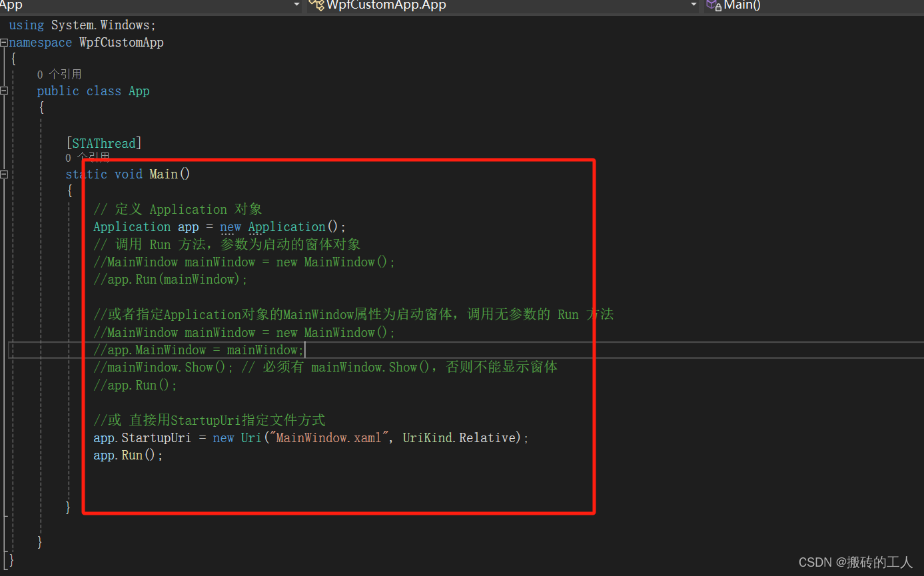Click the [STAThread] attribute
This screenshot has width=924, height=576.
tap(104, 143)
